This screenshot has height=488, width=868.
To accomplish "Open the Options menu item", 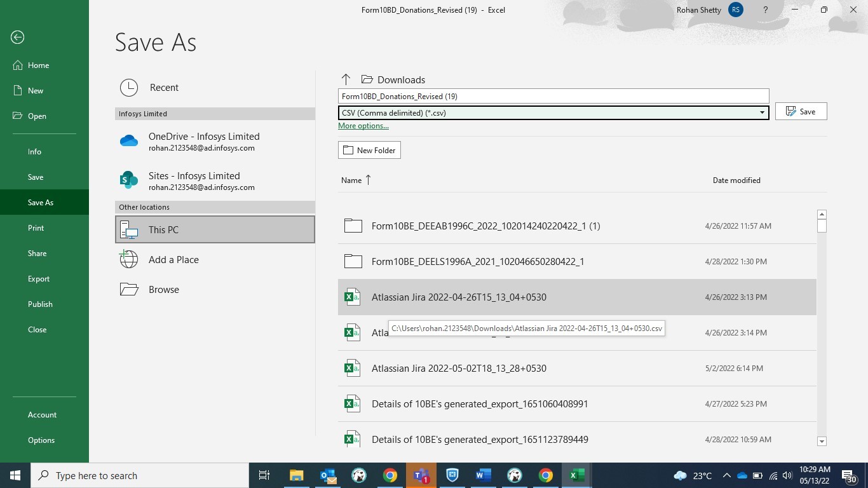I will 41,440.
